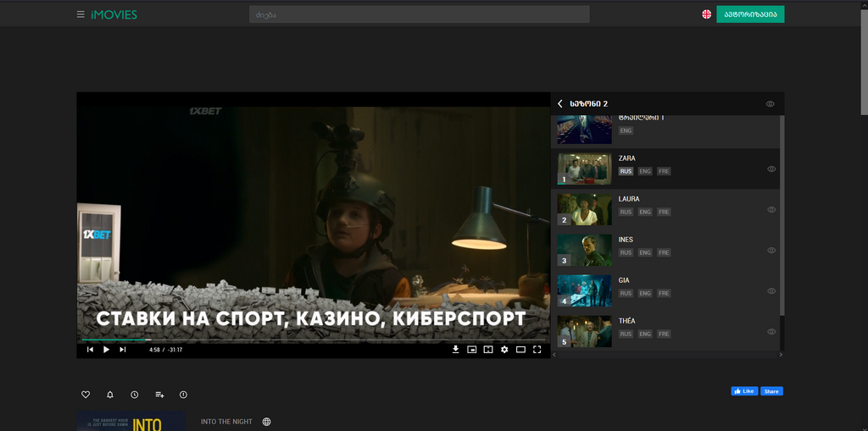This screenshot has width=868, height=431.
Task: Add the show to favorites with the heart icon
Action: click(86, 395)
